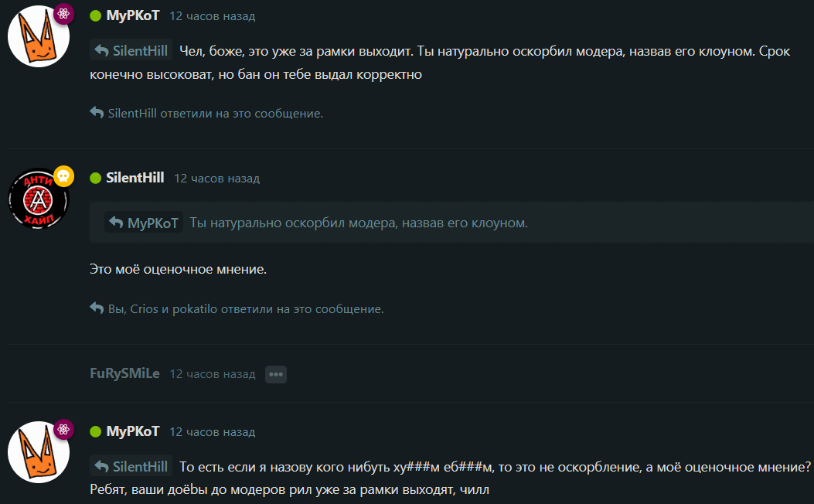Click reply arrow icon in SilentHill tag of first comment
This screenshot has height=504, width=814.
click(102, 51)
